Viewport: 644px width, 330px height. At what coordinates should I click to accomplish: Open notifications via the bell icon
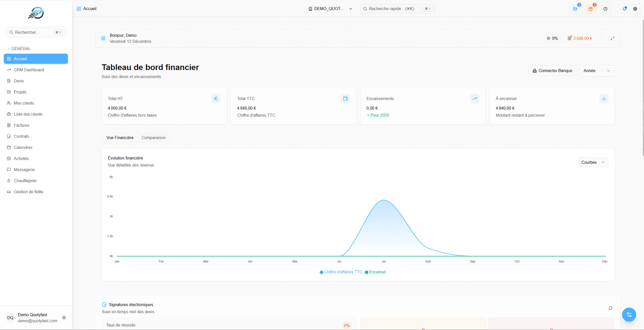pos(625,9)
